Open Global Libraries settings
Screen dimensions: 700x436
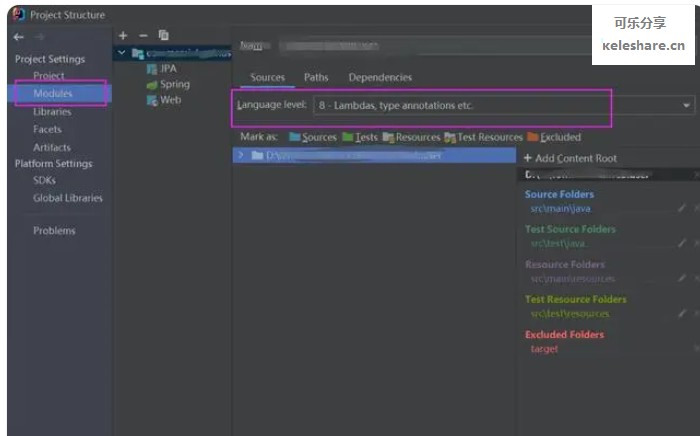[x=68, y=198]
